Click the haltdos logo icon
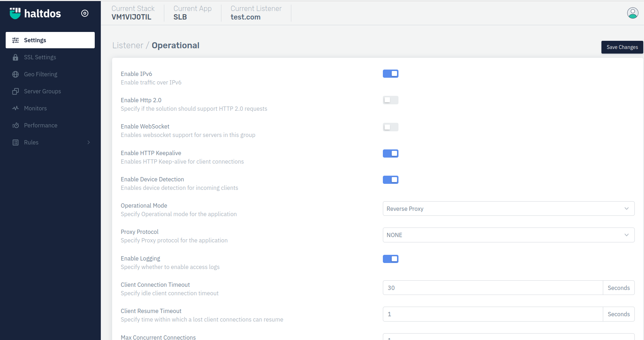 (x=15, y=13)
